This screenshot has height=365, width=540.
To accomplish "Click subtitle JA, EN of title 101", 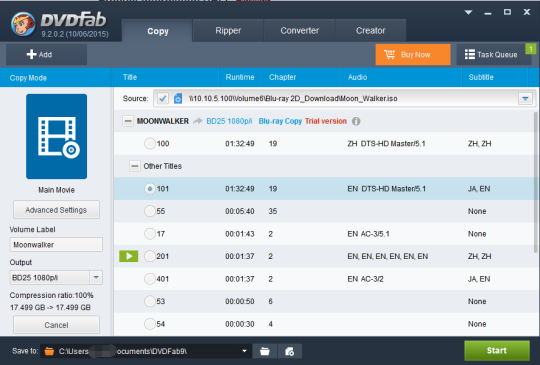I will [x=479, y=189].
